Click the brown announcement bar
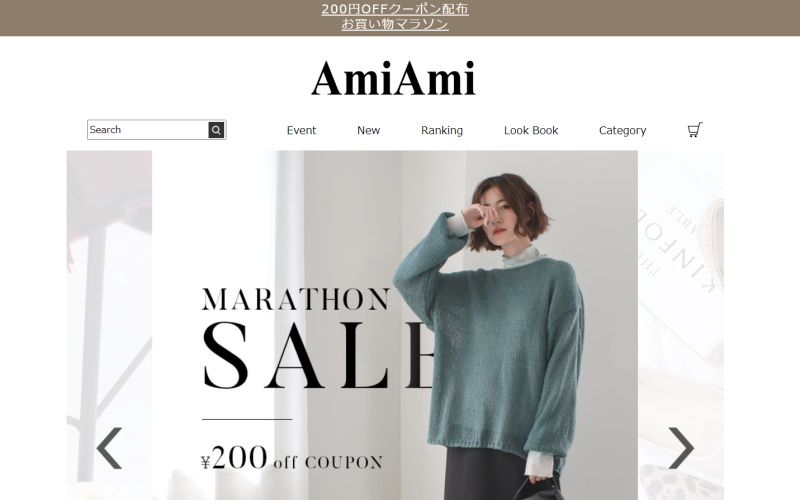The height and width of the screenshot is (500, 800). (x=400, y=18)
